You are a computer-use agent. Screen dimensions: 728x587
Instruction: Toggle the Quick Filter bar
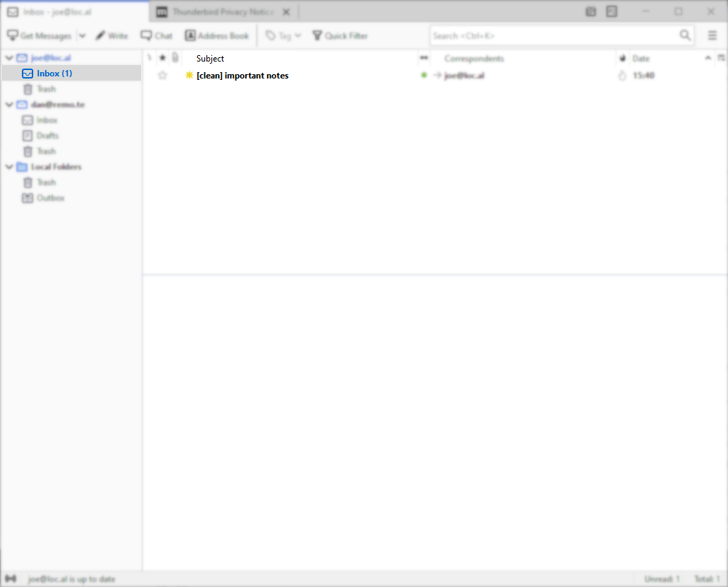(340, 36)
